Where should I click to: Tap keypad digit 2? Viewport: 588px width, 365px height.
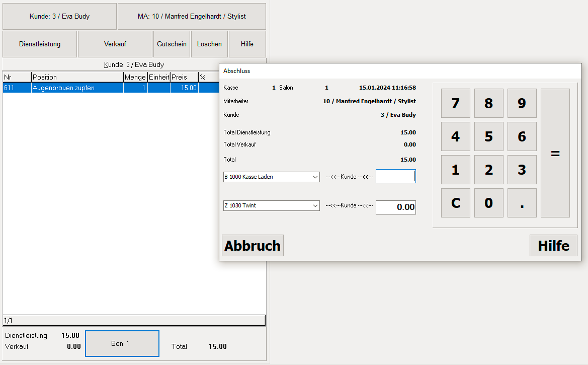(x=488, y=170)
